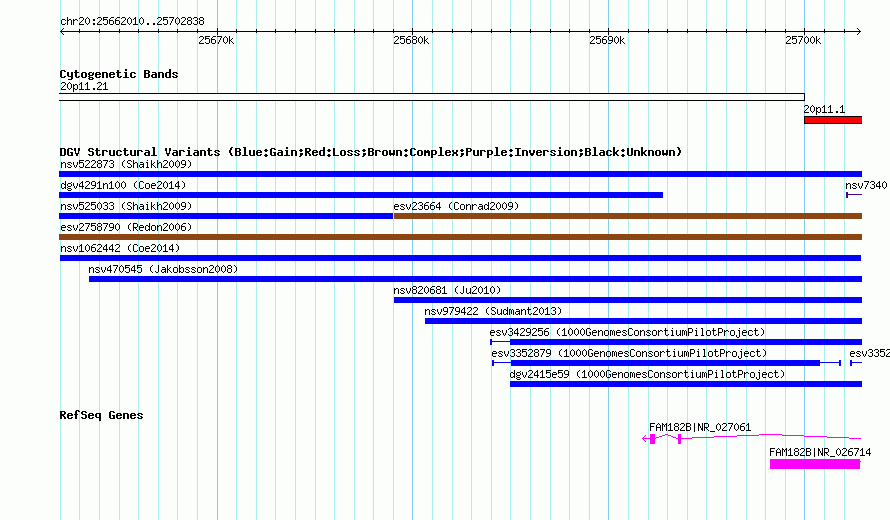This screenshot has width=890, height=520.
Task: Select the 20p11.21 cytogenetic band bar
Action: 432,97
